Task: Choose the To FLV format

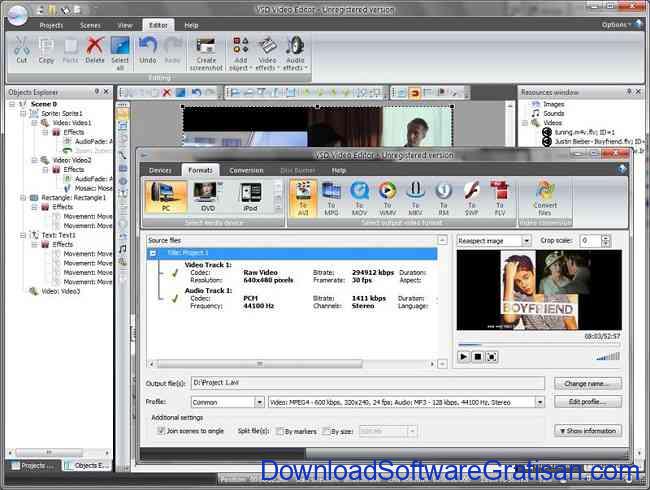Action: click(500, 198)
